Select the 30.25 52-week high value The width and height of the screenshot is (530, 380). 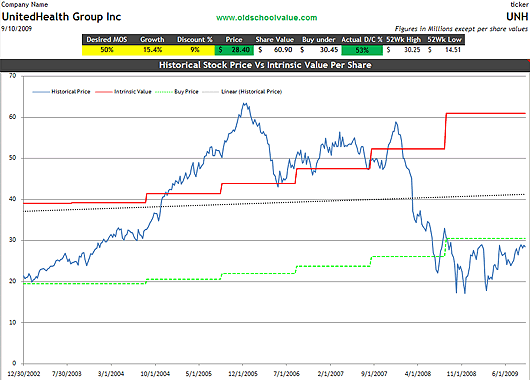pyautogui.click(x=404, y=50)
